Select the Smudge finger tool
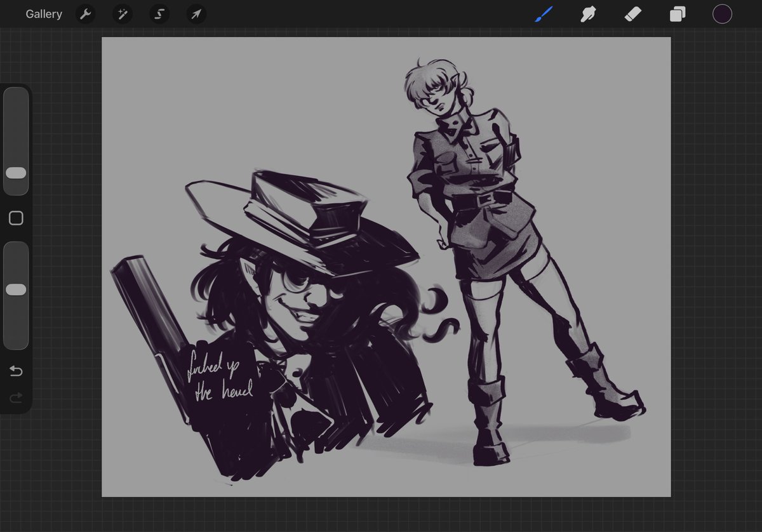Screen dimensions: 762x532 pos(589,14)
